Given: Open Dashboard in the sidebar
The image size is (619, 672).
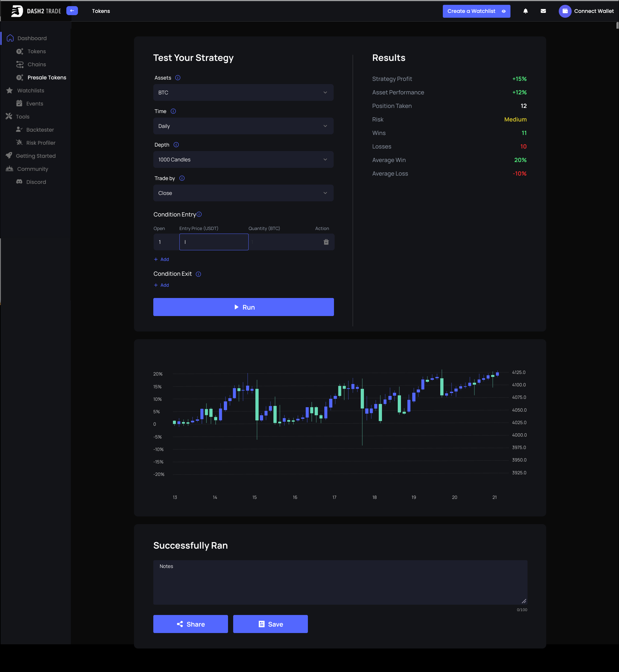Looking at the screenshot, I should 32,38.
